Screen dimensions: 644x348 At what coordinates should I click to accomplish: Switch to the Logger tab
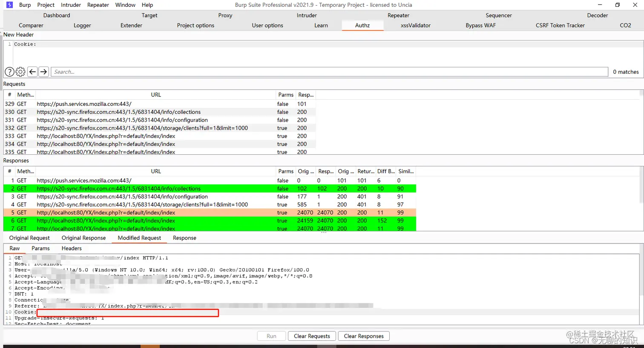82,26
